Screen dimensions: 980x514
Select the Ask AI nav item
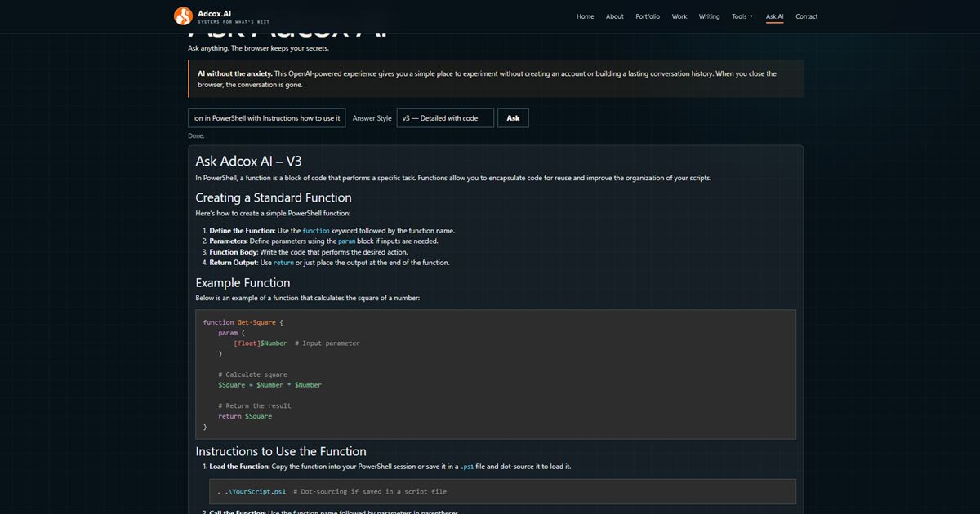[x=775, y=16]
